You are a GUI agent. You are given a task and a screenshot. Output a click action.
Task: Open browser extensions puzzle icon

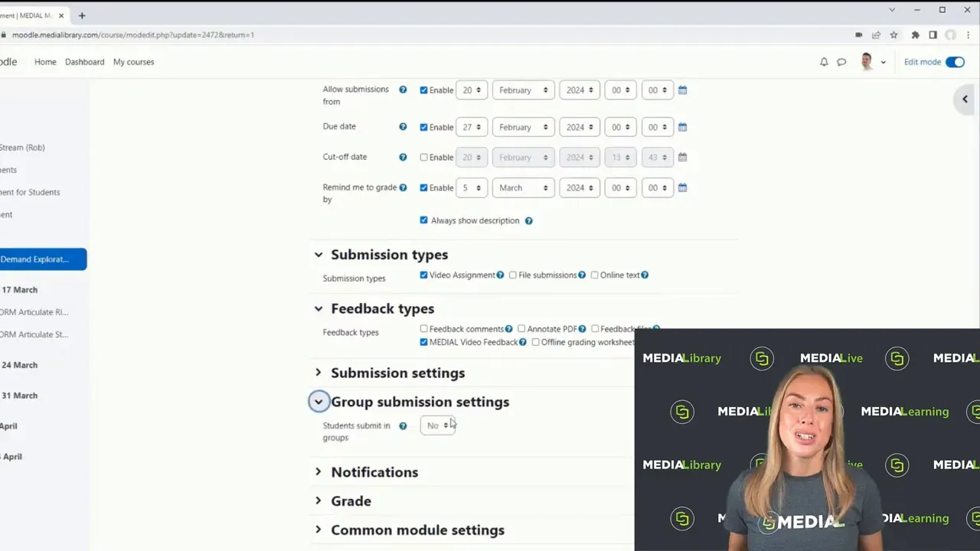[x=915, y=34]
